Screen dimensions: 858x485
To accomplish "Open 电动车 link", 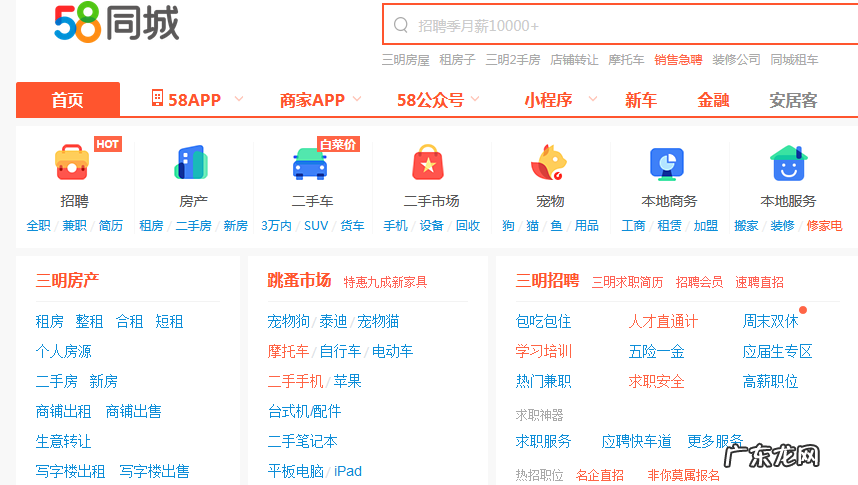I will 392,351.
